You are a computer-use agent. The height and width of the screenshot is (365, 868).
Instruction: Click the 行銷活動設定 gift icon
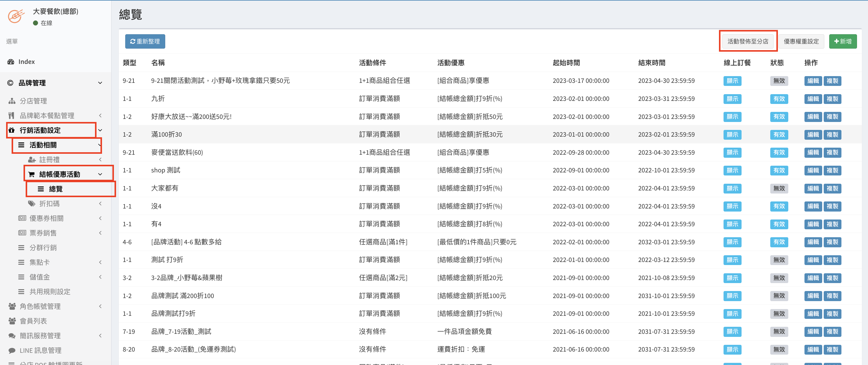[x=12, y=130]
